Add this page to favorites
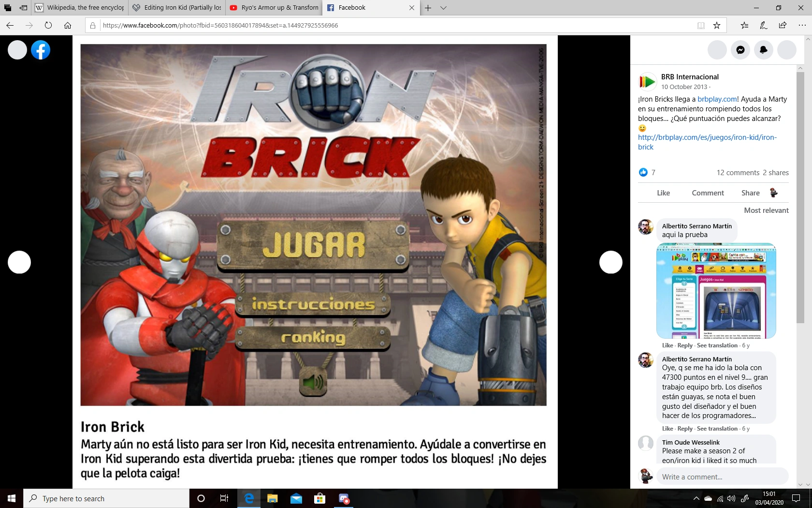Viewport: 812px width, 508px height. [x=717, y=25]
